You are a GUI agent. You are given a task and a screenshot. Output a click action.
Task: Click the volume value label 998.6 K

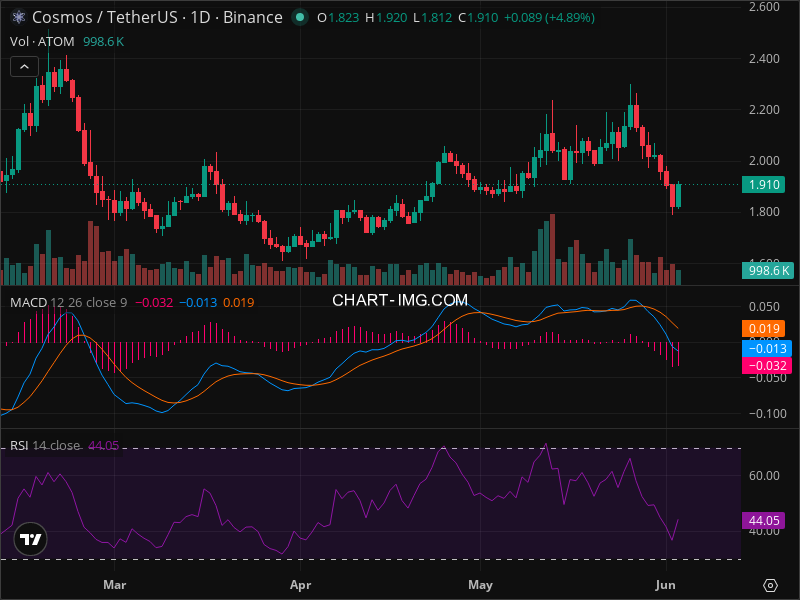click(x=768, y=270)
